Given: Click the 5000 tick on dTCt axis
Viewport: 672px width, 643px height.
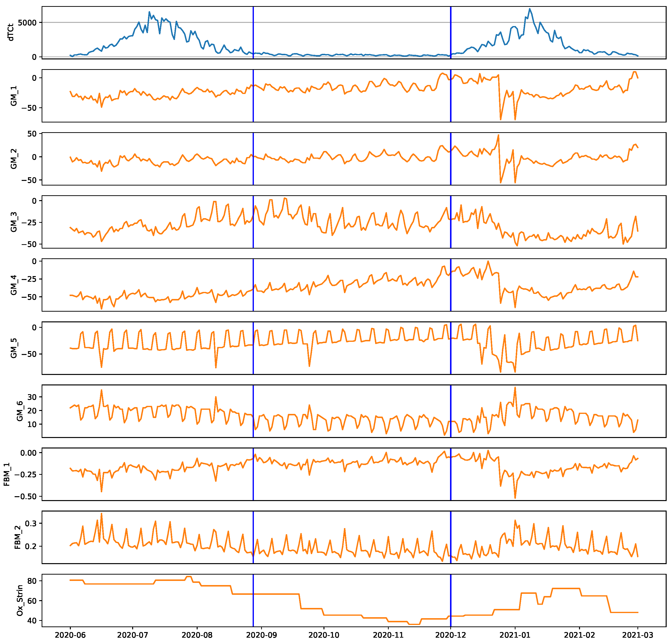Looking at the screenshot, I should pos(27,23).
